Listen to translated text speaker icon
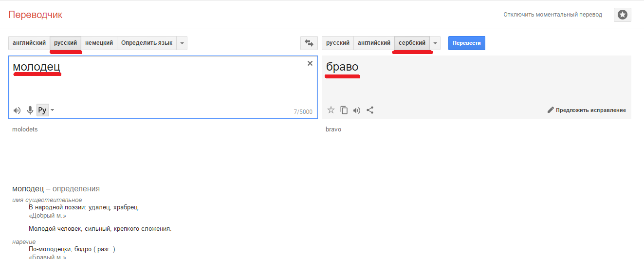 coord(357,110)
